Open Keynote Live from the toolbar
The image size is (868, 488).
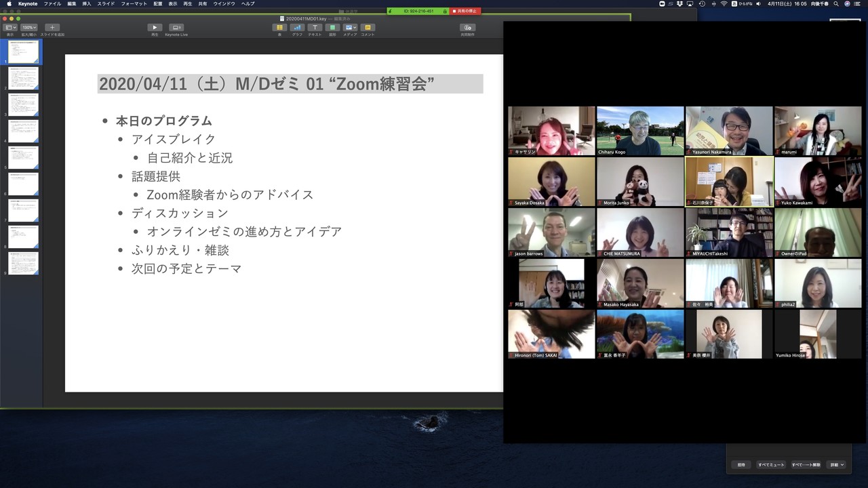[x=176, y=28]
